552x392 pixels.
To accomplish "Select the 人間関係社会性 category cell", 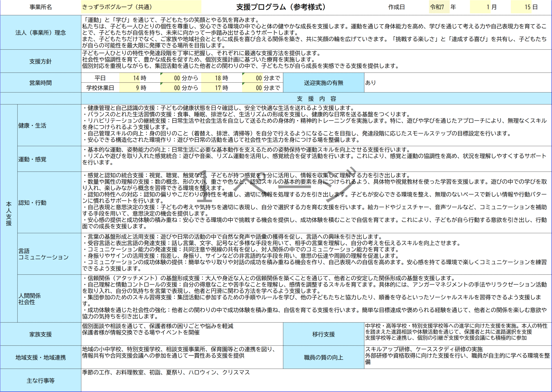I will 49,299.
